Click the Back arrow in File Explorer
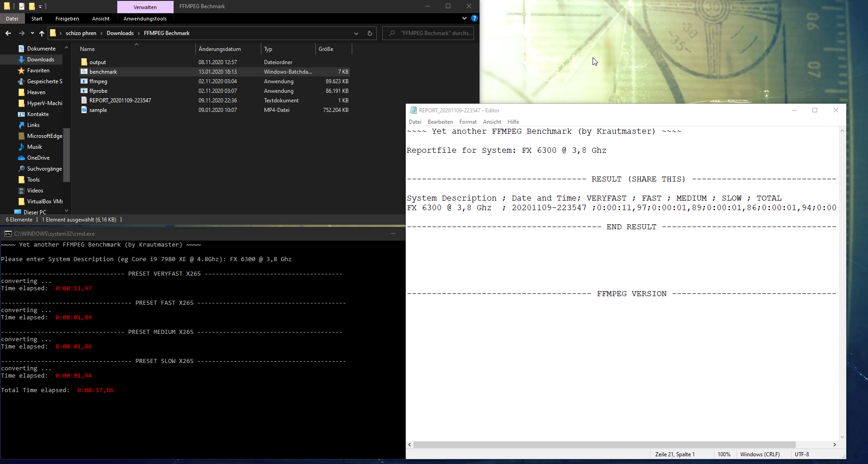The image size is (868, 464). coord(8,33)
